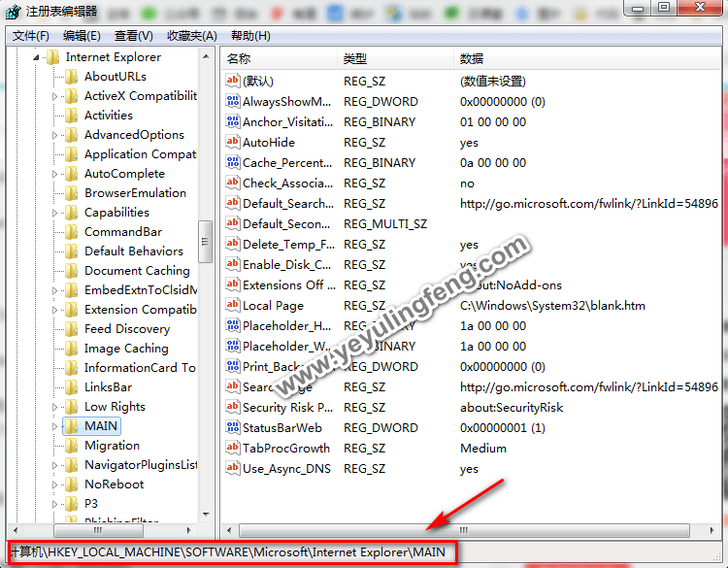
Task: Click the Default Behaviors folder icon
Action: 71,251
